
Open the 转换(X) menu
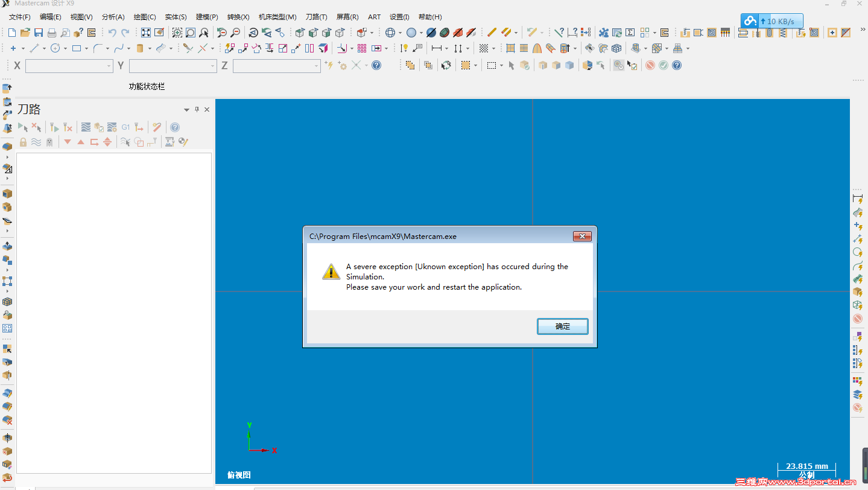coord(238,17)
